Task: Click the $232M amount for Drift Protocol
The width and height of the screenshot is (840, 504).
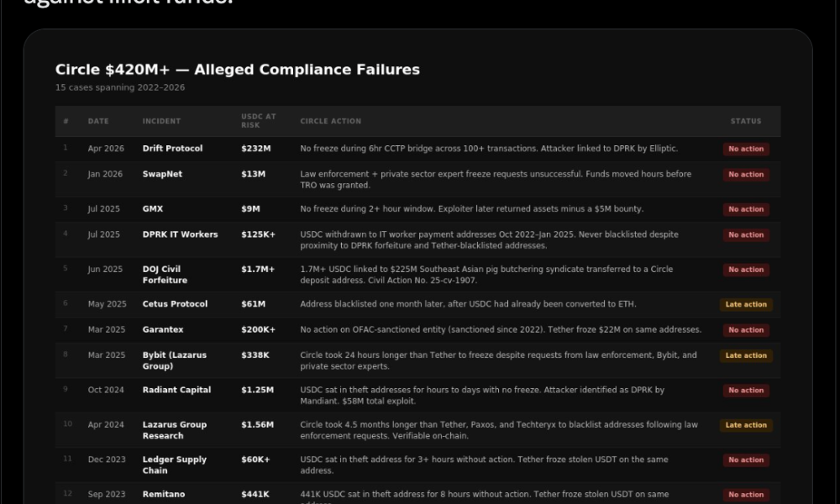Action: pos(255,149)
